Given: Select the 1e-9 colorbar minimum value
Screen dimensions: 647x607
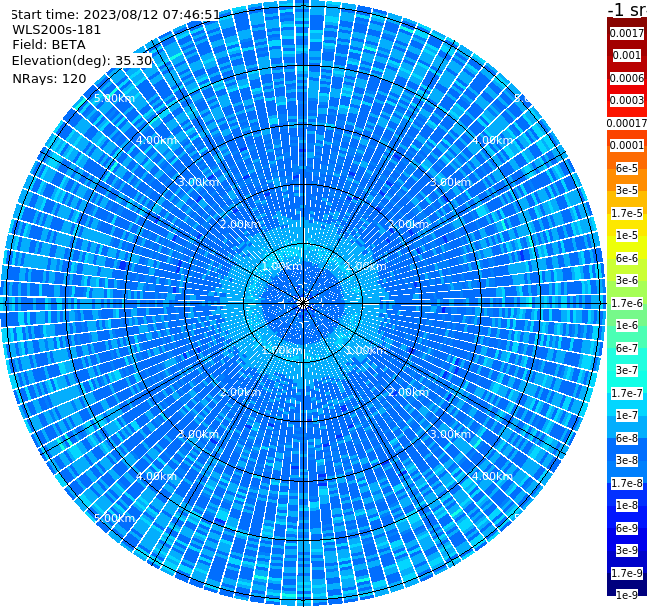Looking at the screenshot, I should click(x=627, y=595).
